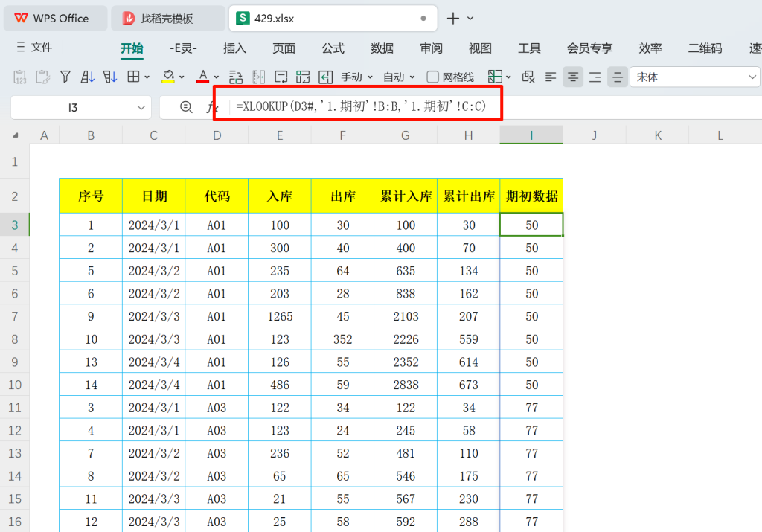Switch to the 找稻壳模板 window tab

point(167,19)
